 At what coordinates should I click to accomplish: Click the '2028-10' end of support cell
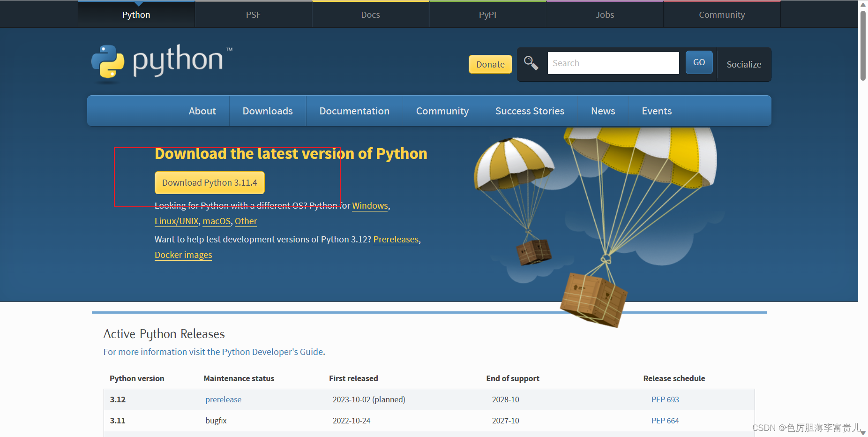(505, 399)
